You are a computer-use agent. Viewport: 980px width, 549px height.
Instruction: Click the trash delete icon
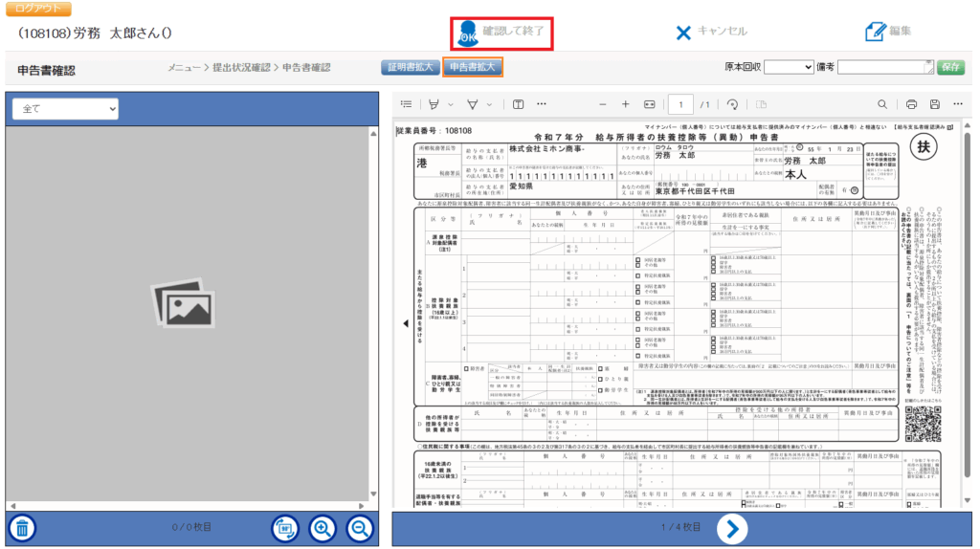(23, 527)
